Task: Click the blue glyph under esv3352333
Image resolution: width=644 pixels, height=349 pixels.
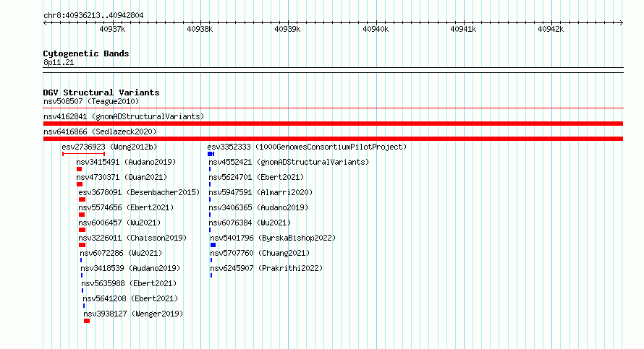Action: tap(211, 154)
